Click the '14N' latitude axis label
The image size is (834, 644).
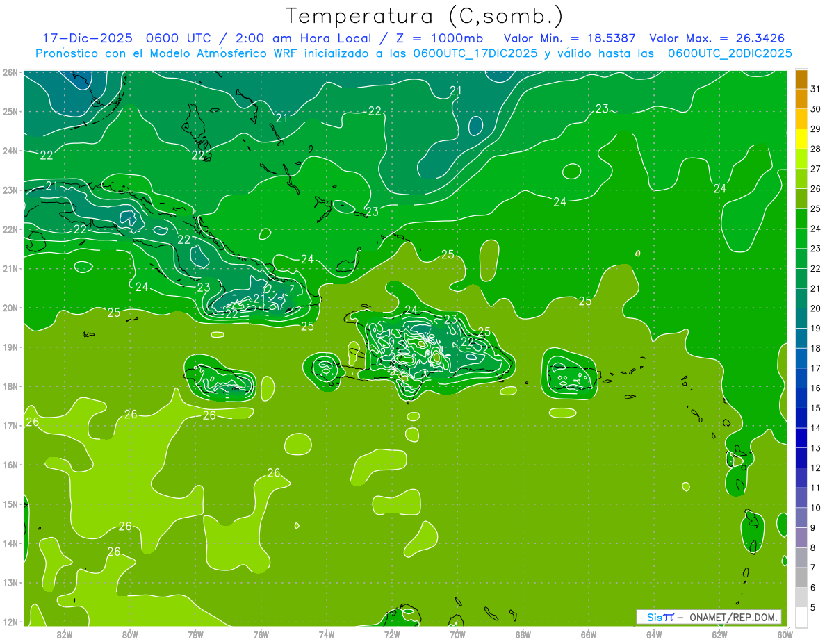(10, 543)
